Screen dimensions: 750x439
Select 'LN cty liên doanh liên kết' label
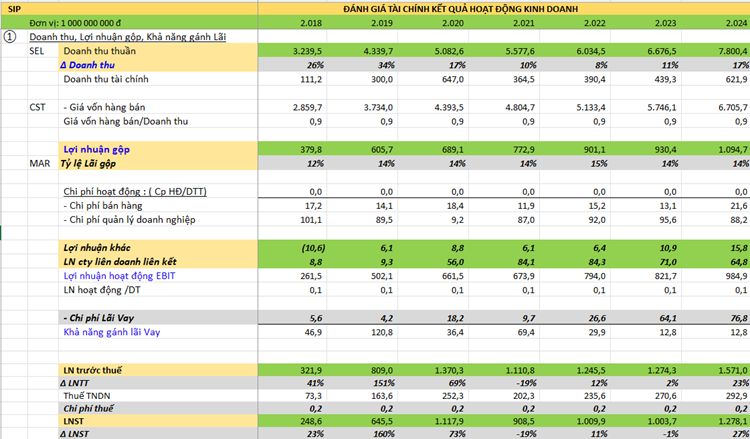pyautogui.click(x=120, y=262)
